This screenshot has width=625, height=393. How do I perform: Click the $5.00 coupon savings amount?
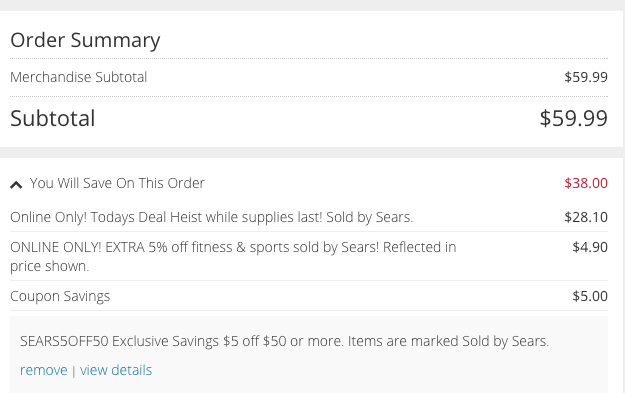(590, 296)
